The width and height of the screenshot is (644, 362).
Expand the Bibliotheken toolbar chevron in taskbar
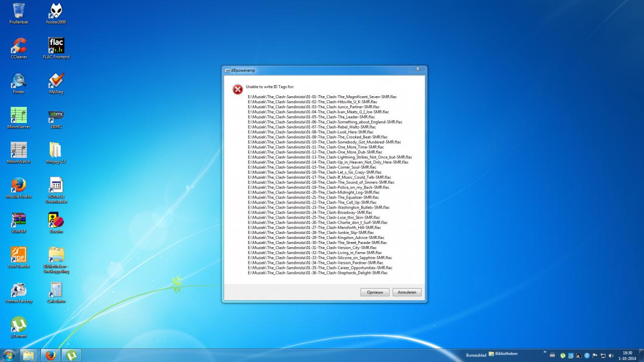coord(545,353)
